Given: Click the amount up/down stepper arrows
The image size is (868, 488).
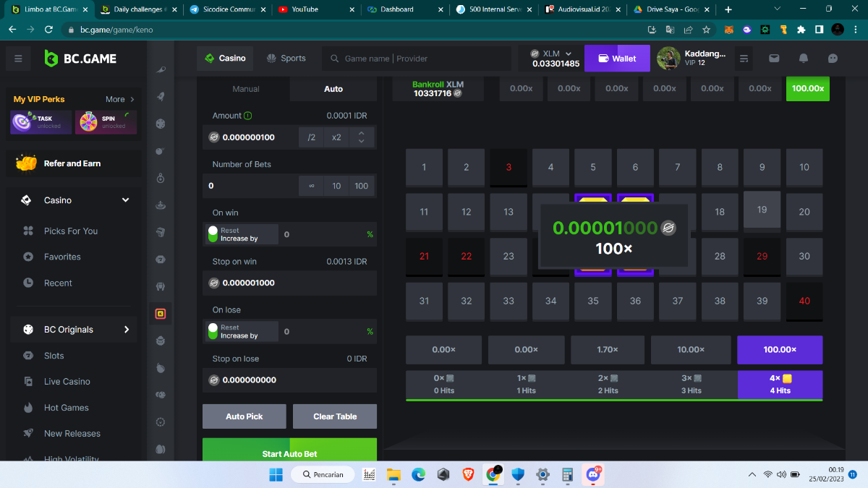Looking at the screenshot, I should (x=362, y=137).
